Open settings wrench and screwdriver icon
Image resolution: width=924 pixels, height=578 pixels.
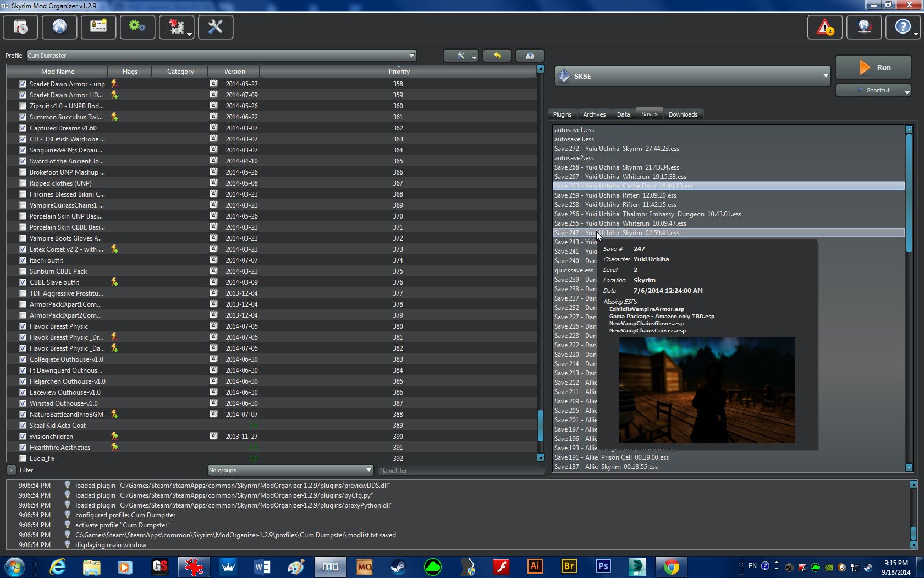pyautogui.click(x=216, y=27)
